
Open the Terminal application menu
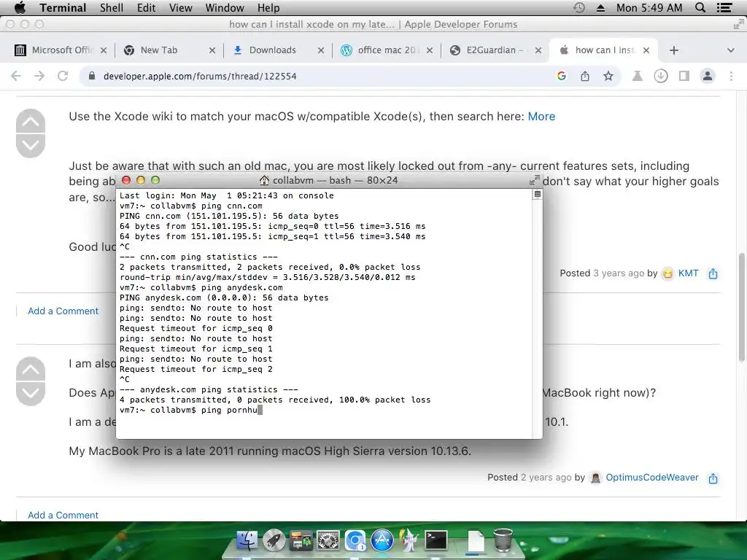(x=63, y=7)
